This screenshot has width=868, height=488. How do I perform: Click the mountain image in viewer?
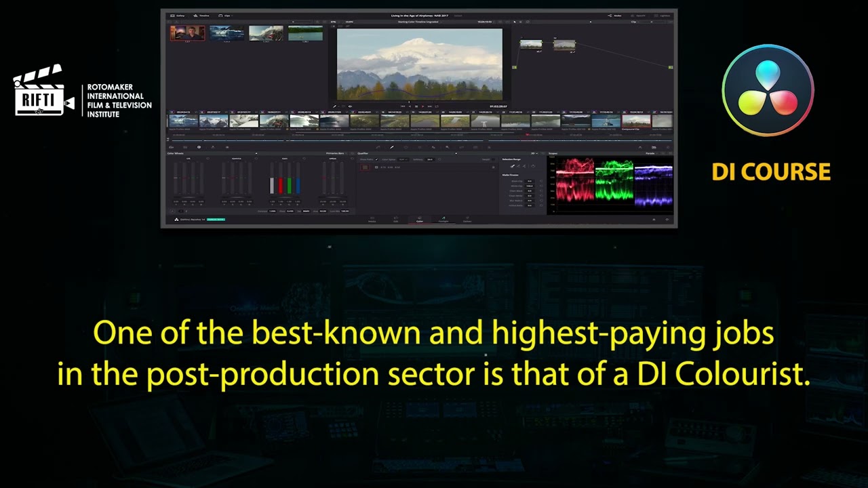[420, 64]
